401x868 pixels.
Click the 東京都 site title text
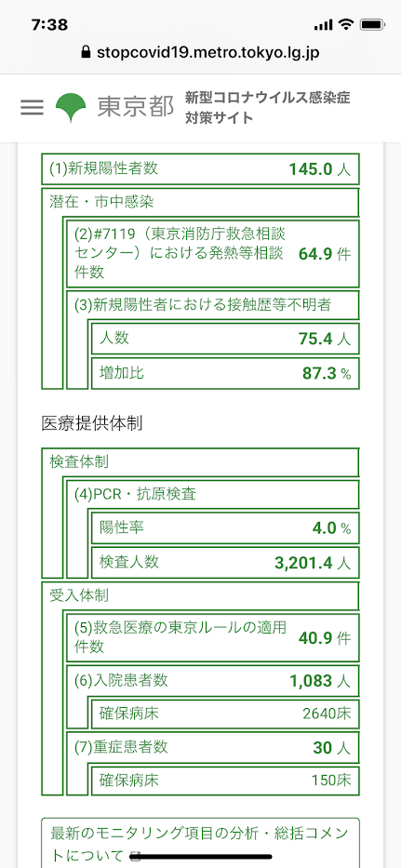coord(135,108)
